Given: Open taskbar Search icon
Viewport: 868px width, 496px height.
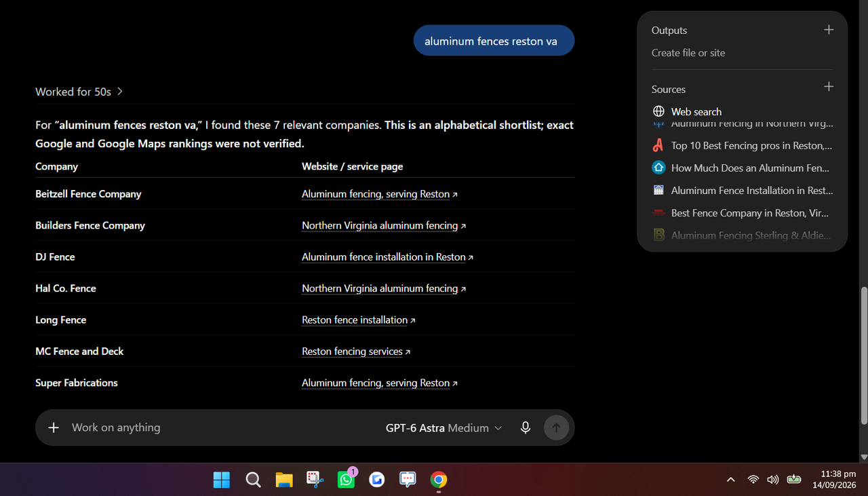Looking at the screenshot, I should [x=253, y=480].
